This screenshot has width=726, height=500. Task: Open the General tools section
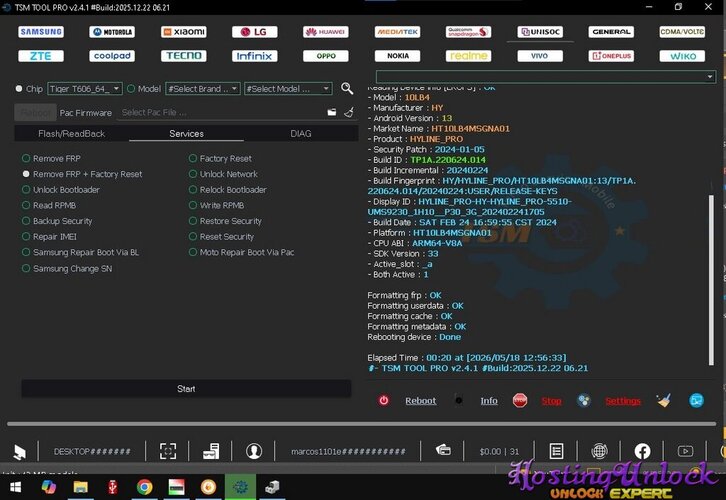[x=611, y=31]
